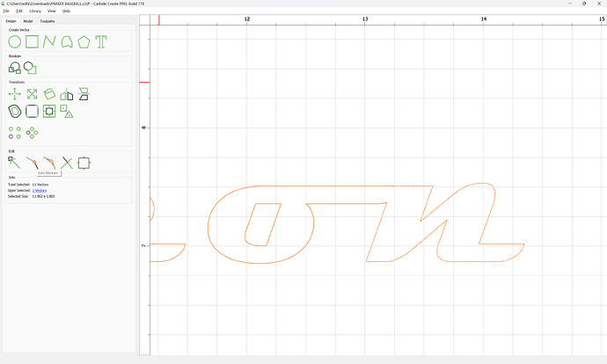Viewport: 607px width, 364px height.
Task: Click the ruler label 12
Action: pyautogui.click(x=247, y=19)
